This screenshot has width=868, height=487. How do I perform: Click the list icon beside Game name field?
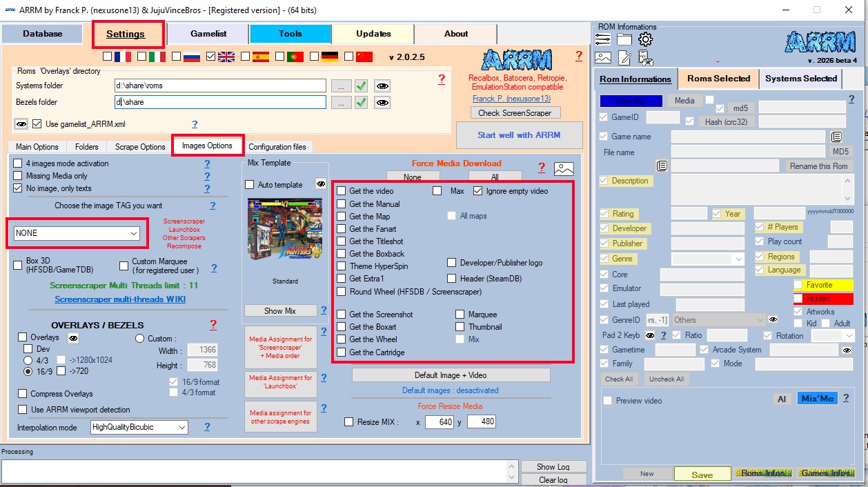(836, 137)
